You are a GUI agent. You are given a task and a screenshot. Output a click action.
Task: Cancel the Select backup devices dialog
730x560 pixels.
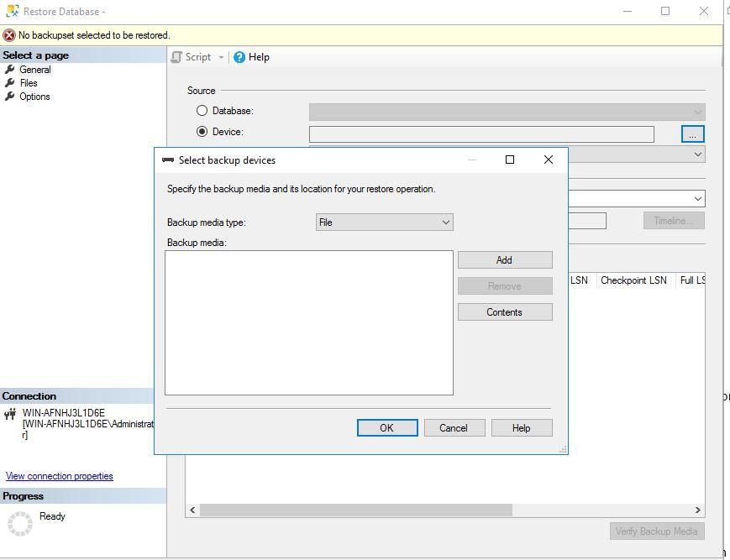[454, 428]
